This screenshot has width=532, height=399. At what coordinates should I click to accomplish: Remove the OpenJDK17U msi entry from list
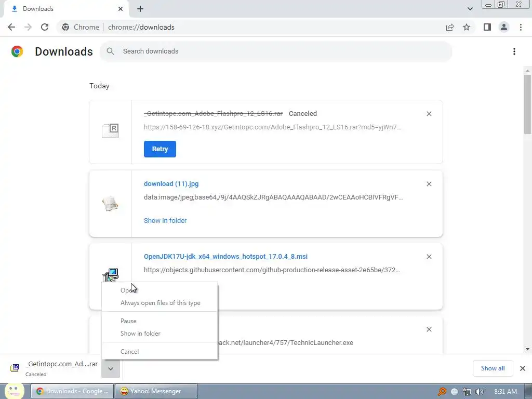point(429,257)
